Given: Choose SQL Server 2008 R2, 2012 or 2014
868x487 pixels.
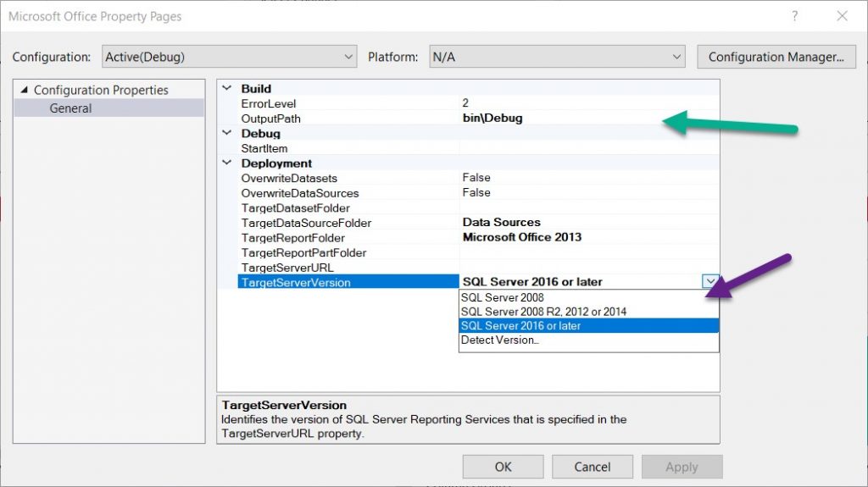Looking at the screenshot, I should pos(589,312).
